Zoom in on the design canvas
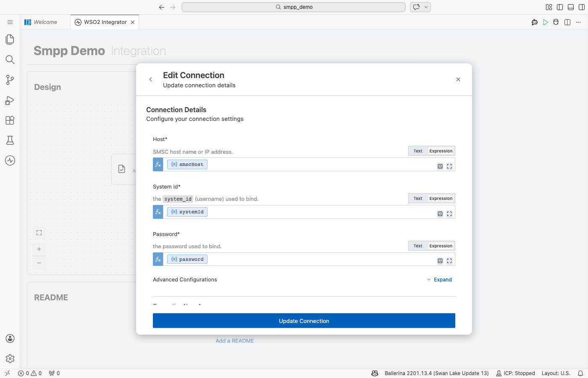 pyautogui.click(x=39, y=249)
